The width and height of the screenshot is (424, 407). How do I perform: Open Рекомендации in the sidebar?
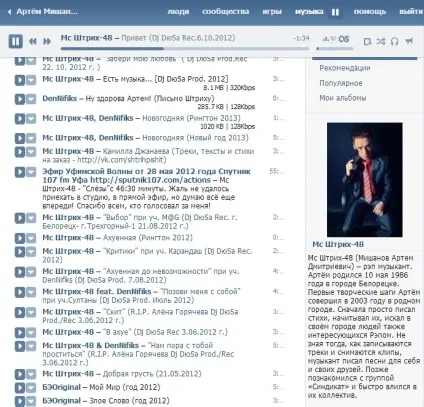click(x=345, y=68)
